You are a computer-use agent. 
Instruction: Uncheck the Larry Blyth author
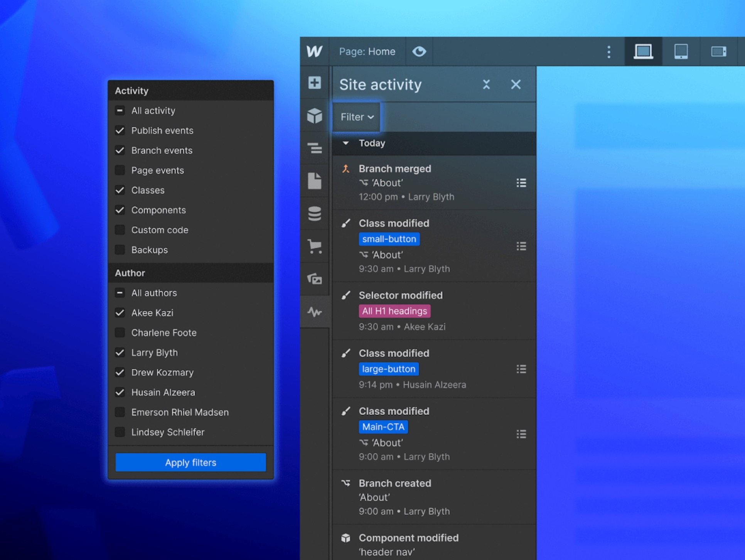coord(120,353)
